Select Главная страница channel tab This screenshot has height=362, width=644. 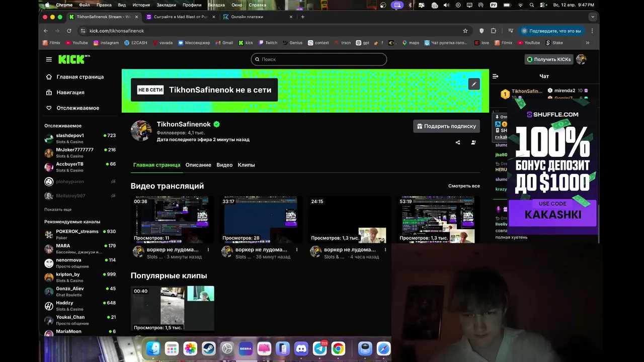click(x=156, y=165)
